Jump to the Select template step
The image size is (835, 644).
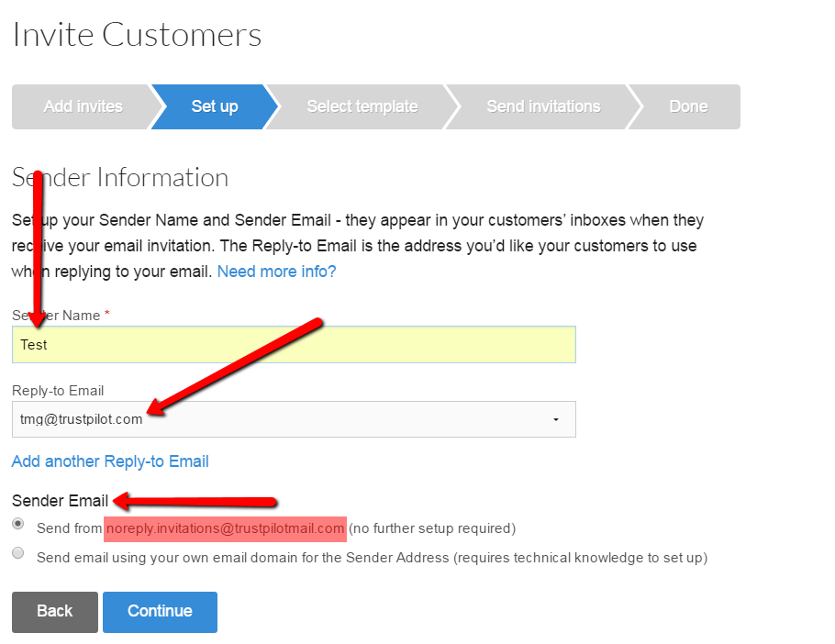362,106
